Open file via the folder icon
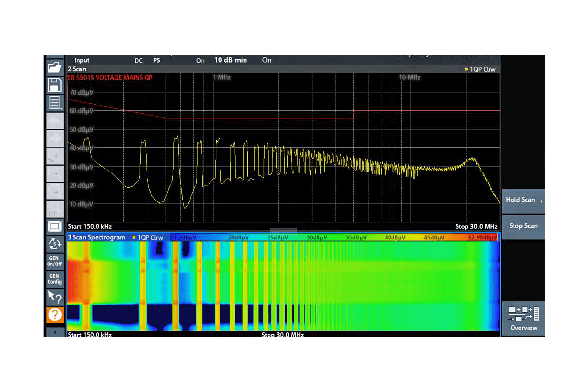Image resolution: width=588 pixels, height=392 pixels. coord(54,68)
